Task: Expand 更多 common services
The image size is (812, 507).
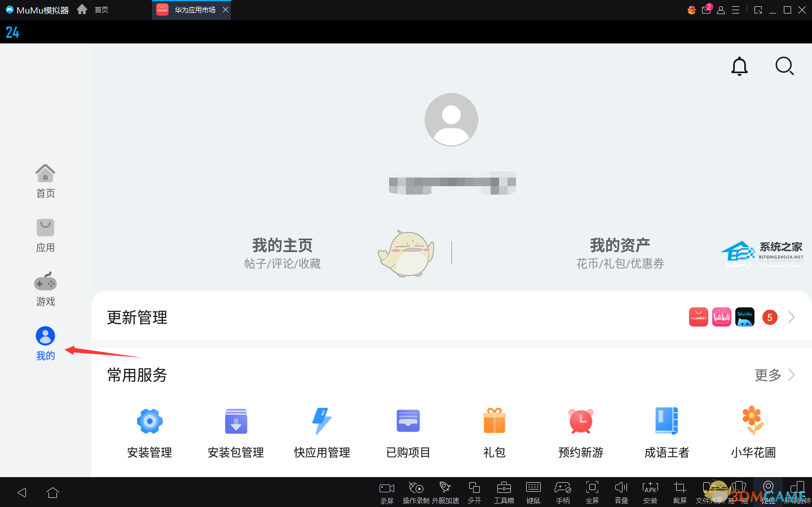Action: click(x=775, y=375)
